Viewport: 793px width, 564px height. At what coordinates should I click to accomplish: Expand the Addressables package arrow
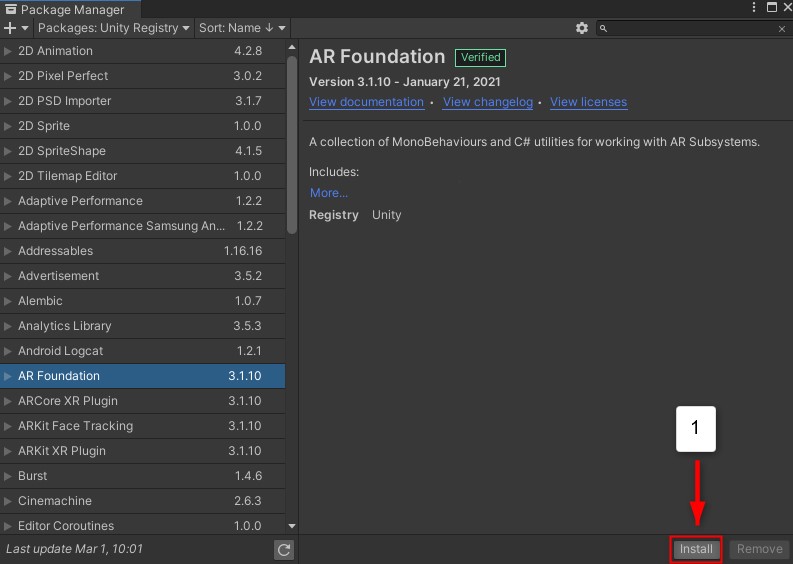click(8, 251)
